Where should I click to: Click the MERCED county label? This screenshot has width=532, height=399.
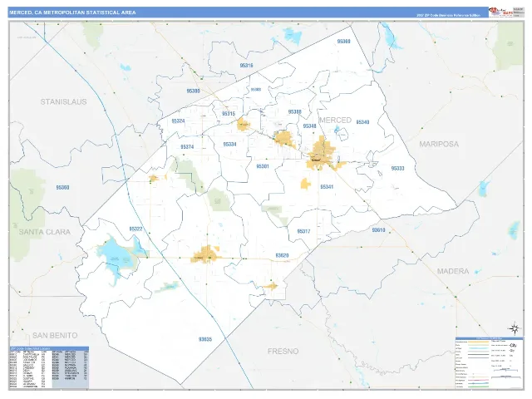pyautogui.click(x=335, y=120)
